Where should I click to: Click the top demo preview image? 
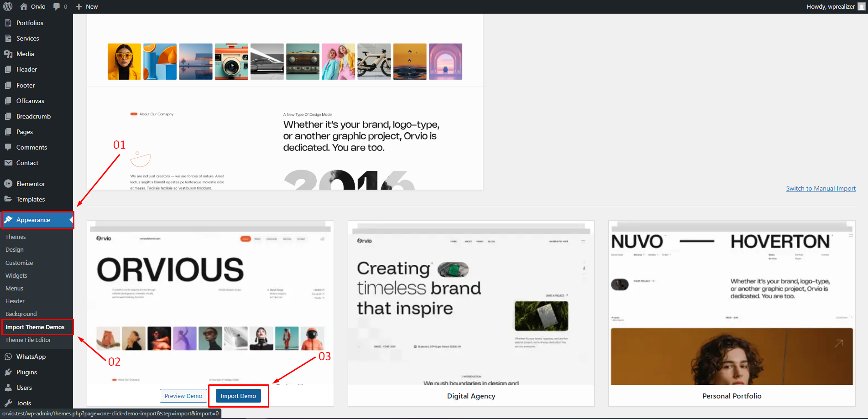285,102
